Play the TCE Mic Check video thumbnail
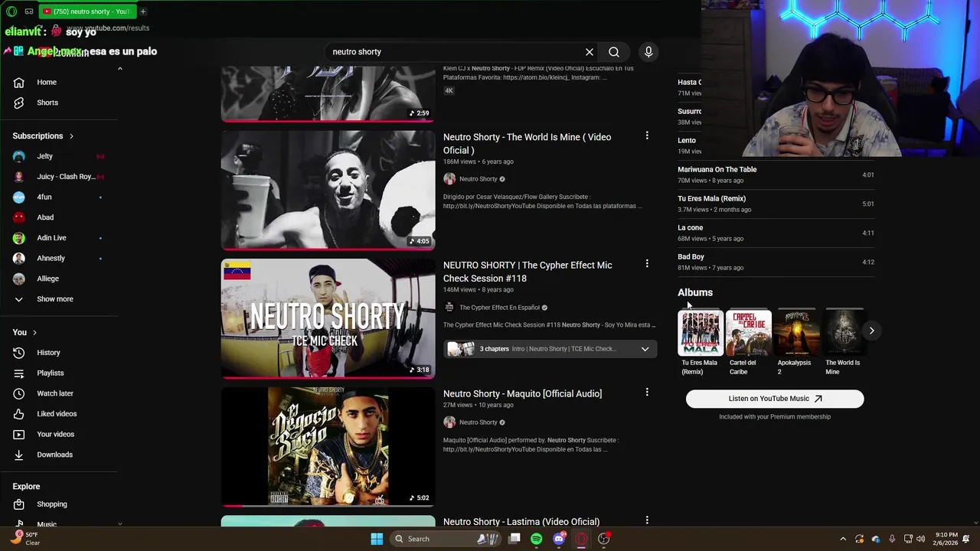 328,318
